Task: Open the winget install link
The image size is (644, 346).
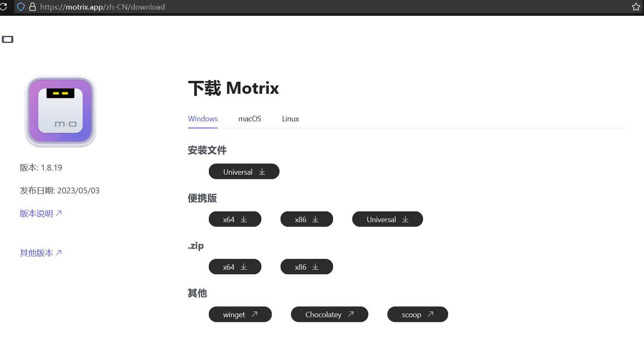Action: (x=240, y=314)
